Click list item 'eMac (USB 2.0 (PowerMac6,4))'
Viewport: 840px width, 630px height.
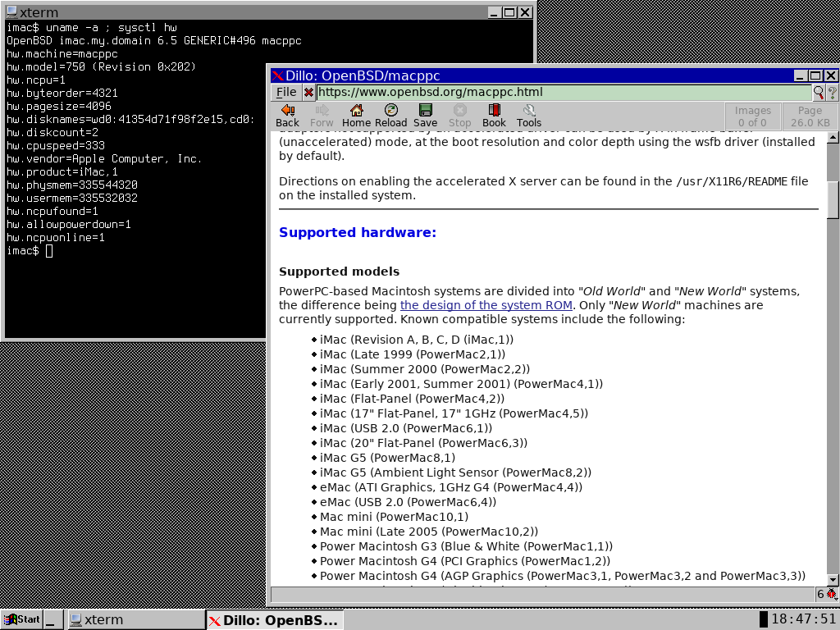408,502
